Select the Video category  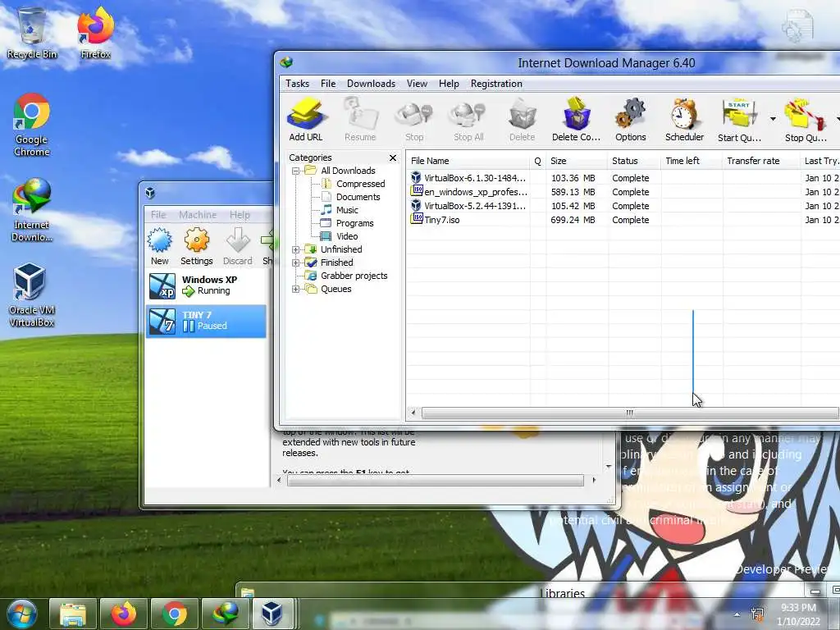(339, 236)
